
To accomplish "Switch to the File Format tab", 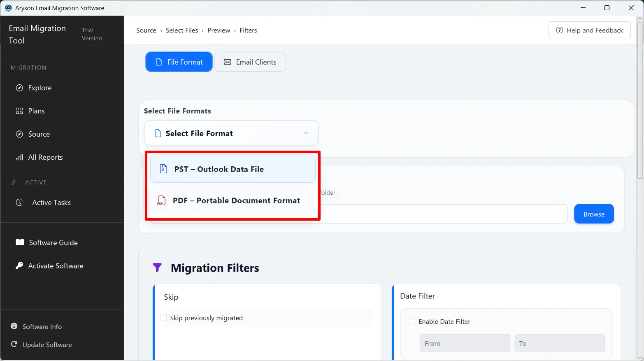I will 179,62.
